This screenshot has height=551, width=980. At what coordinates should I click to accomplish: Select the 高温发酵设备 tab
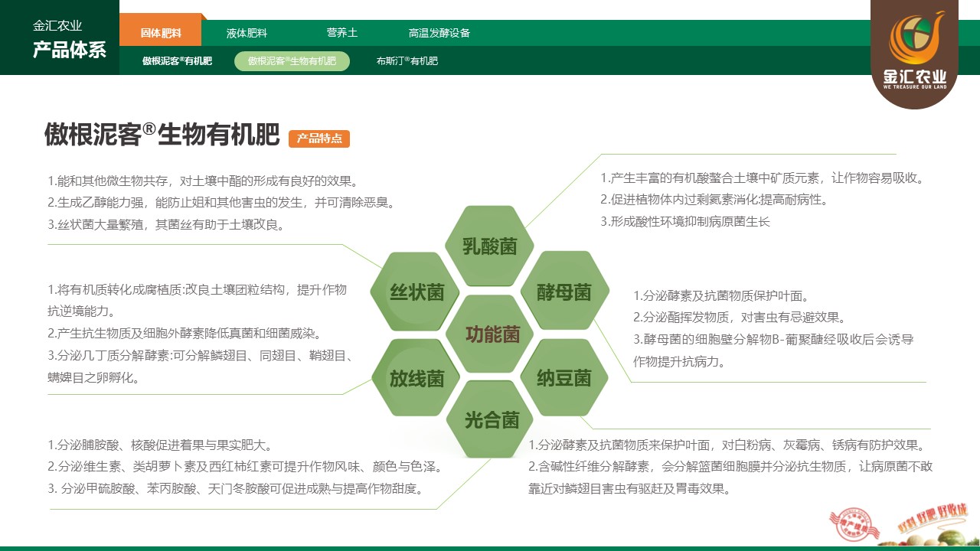[x=439, y=34]
